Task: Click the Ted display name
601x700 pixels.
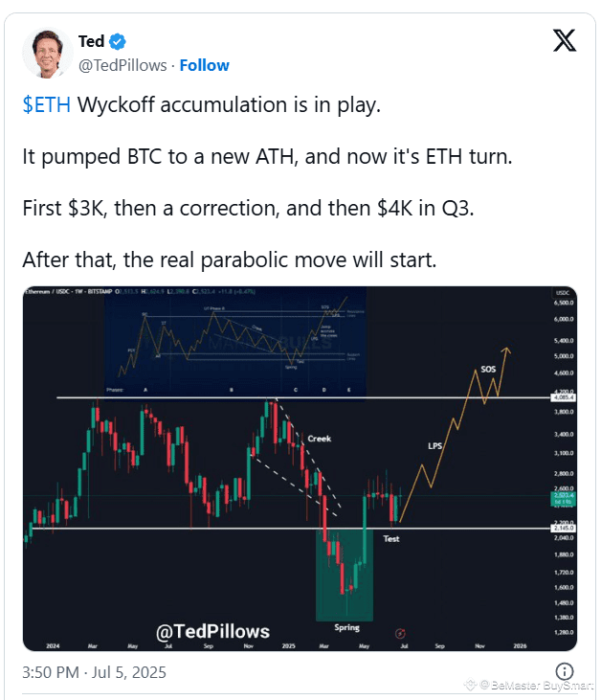Action: 92,41
